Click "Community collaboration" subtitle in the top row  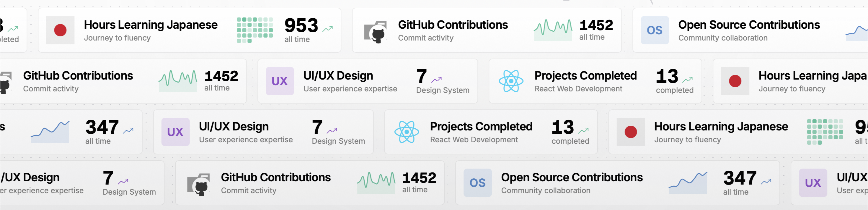click(723, 38)
